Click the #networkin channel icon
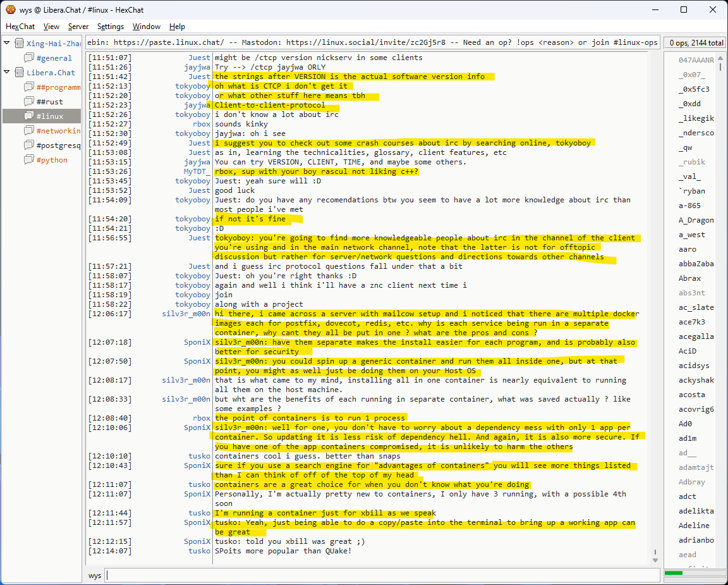Image resolution: width=728 pixels, height=585 pixels. [x=29, y=131]
